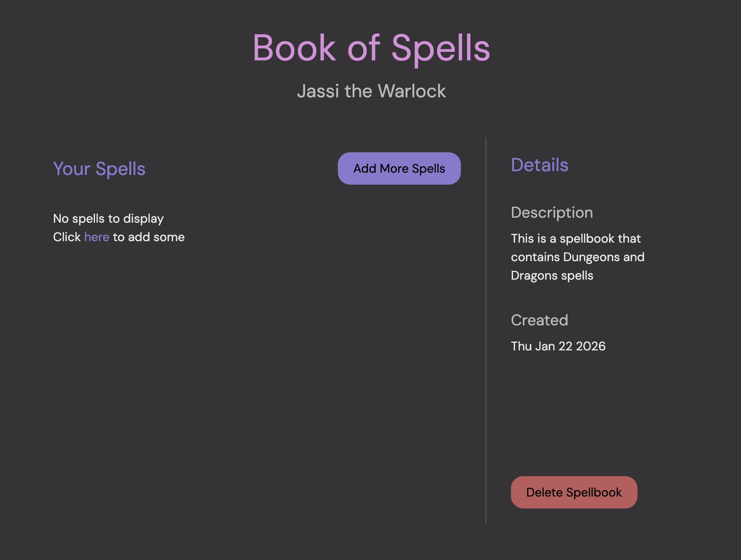741x560 pixels.
Task: Select the Thu Jan 22 2026 date
Action: (x=558, y=346)
